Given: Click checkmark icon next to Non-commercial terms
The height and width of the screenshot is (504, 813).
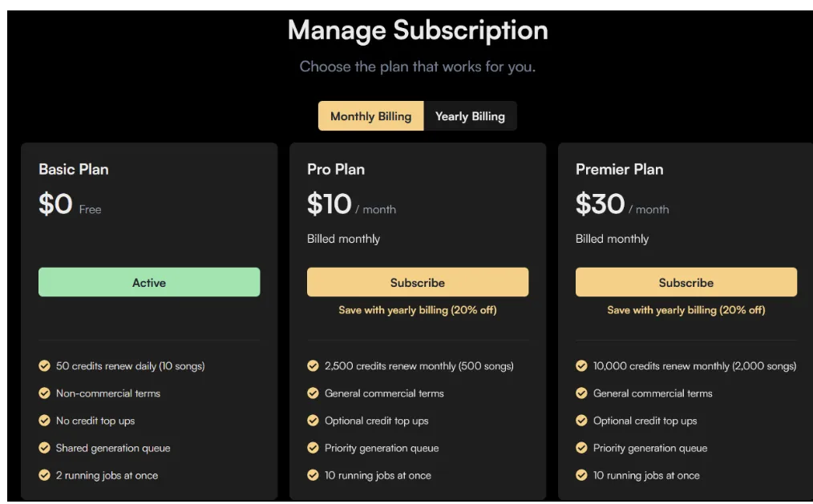Looking at the screenshot, I should point(45,393).
